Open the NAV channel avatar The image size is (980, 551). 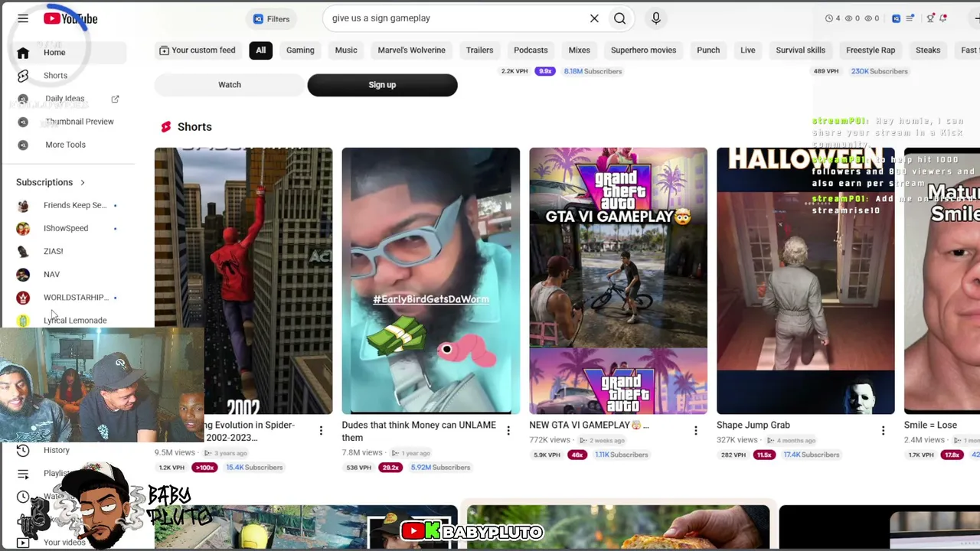23,274
